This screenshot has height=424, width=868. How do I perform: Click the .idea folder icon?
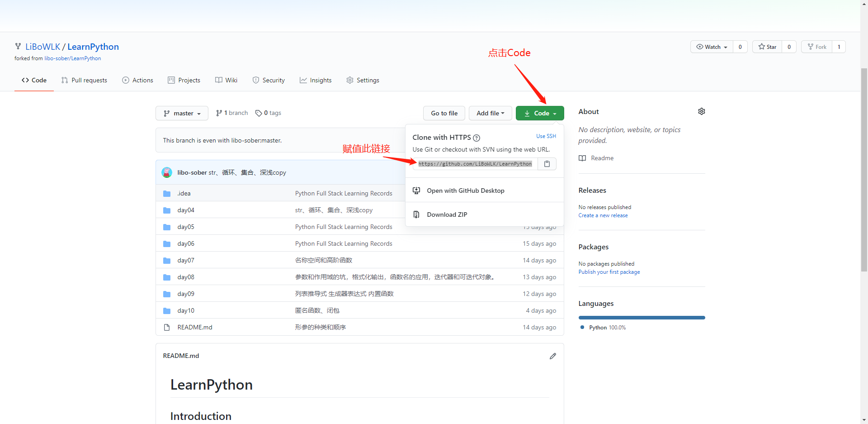[x=167, y=194]
